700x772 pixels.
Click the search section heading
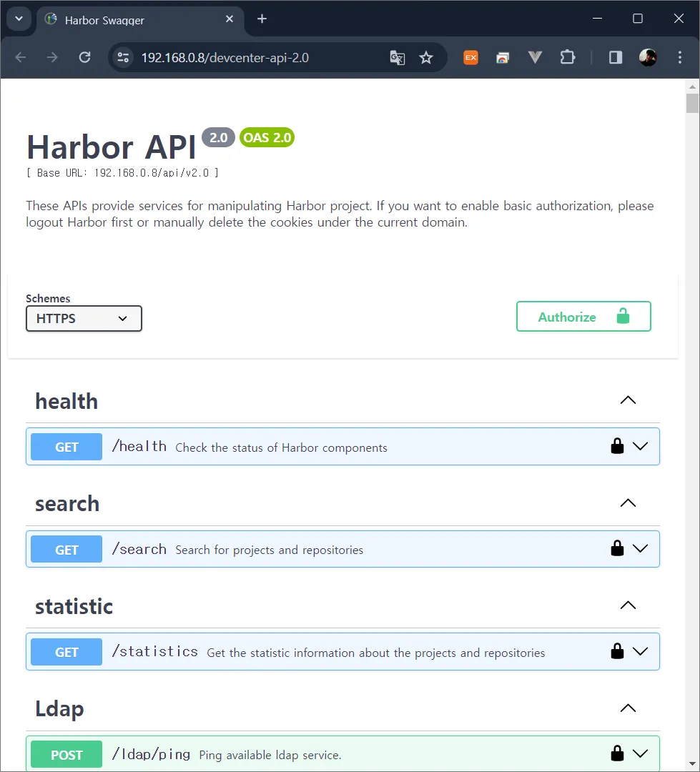pyautogui.click(x=67, y=504)
